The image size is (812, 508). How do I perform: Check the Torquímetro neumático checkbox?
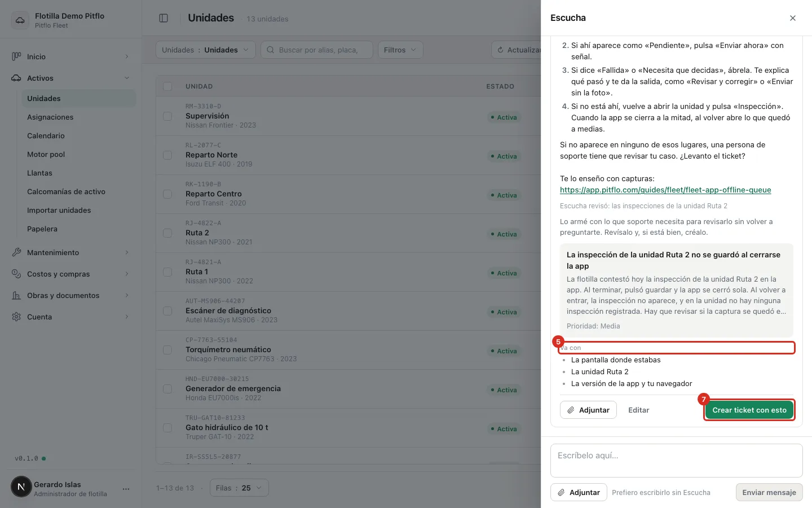tap(167, 349)
